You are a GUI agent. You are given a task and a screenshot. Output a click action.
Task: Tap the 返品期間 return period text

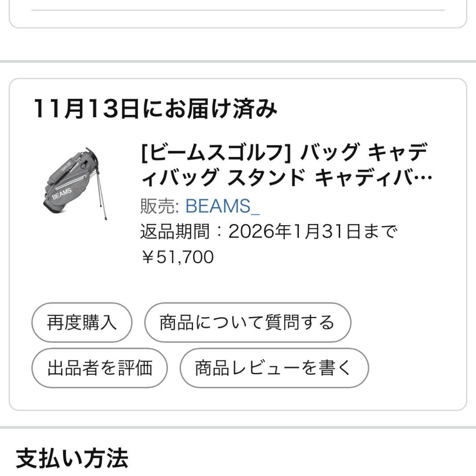[269, 231]
